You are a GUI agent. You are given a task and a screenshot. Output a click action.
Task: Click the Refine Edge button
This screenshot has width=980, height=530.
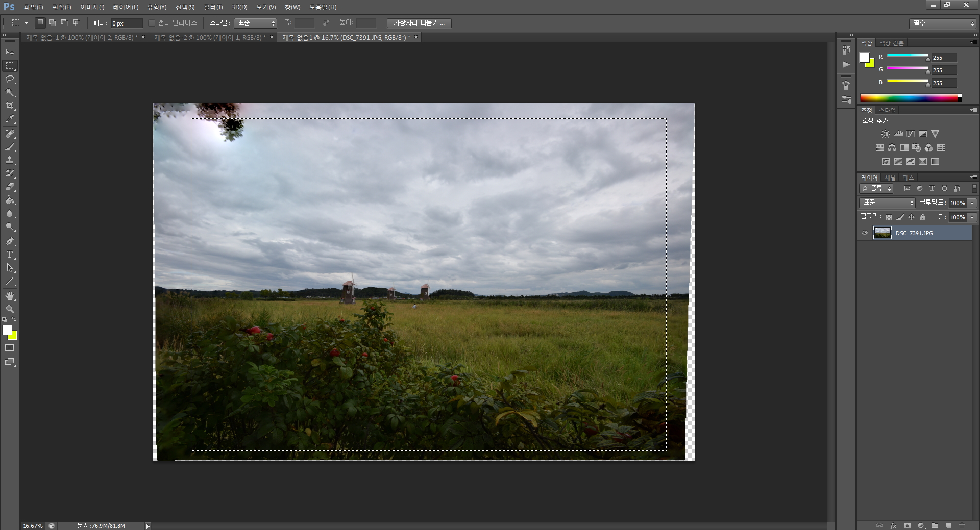[419, 23]
